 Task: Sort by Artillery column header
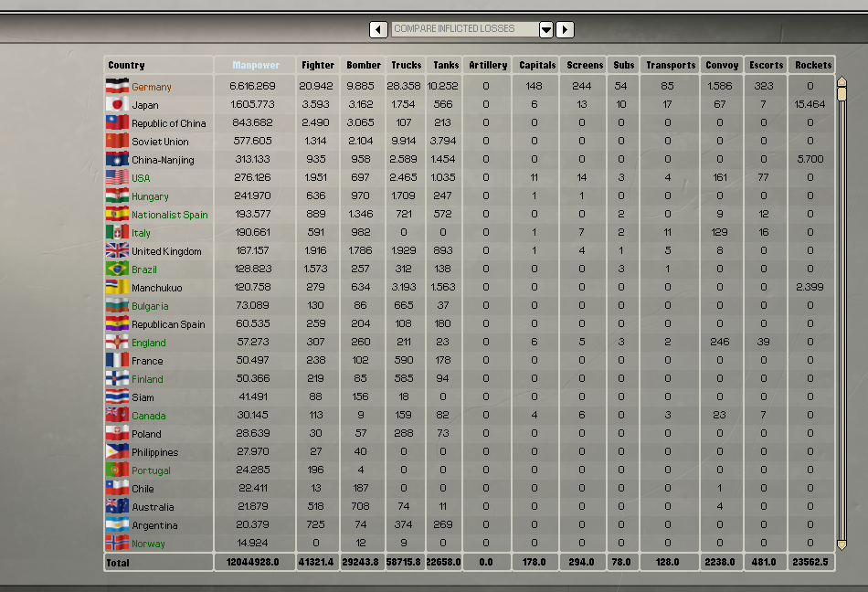[488, 65]
